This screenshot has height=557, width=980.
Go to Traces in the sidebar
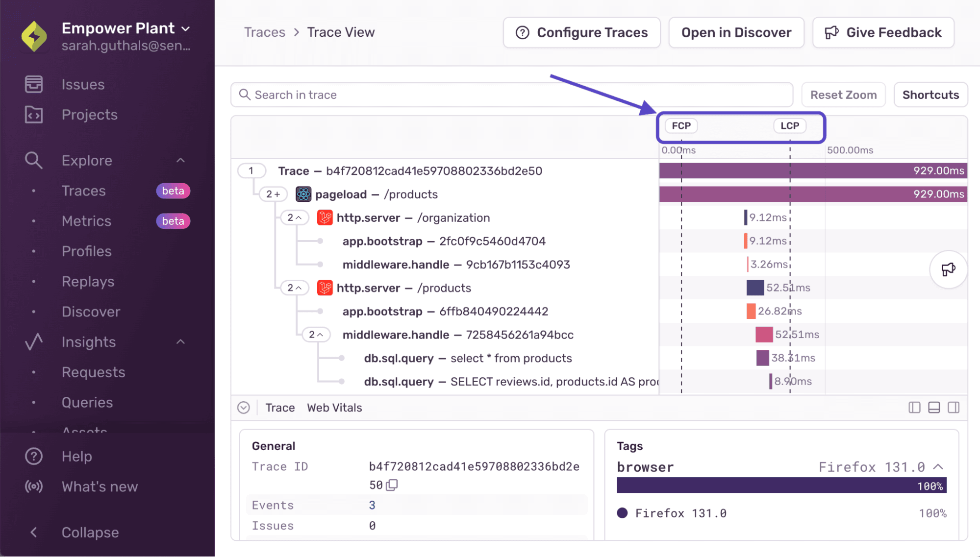[x=83, y=191]
